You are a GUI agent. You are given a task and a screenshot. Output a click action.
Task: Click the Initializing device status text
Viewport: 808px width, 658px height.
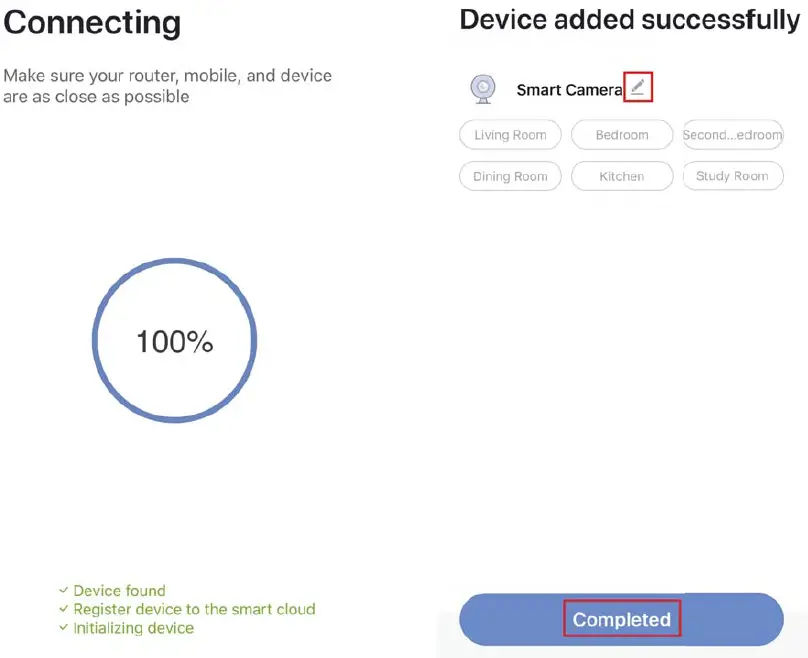pyautogui.click(x=133, y=628)
